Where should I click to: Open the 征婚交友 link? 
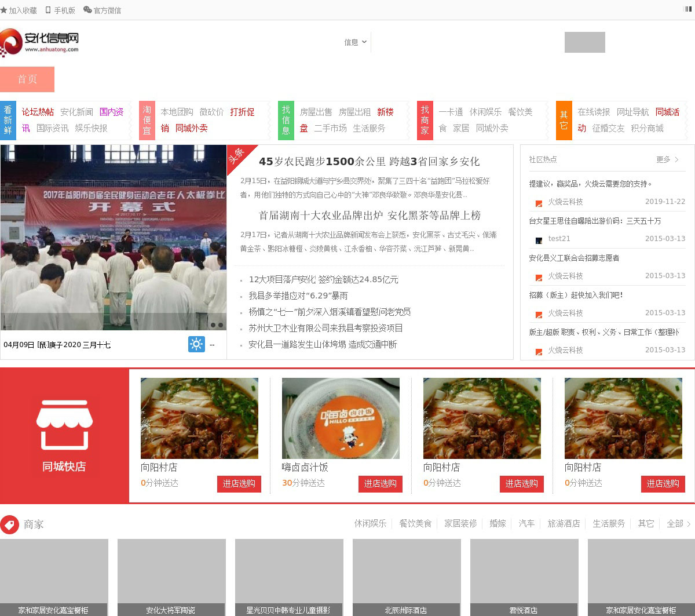pos(608,128)
